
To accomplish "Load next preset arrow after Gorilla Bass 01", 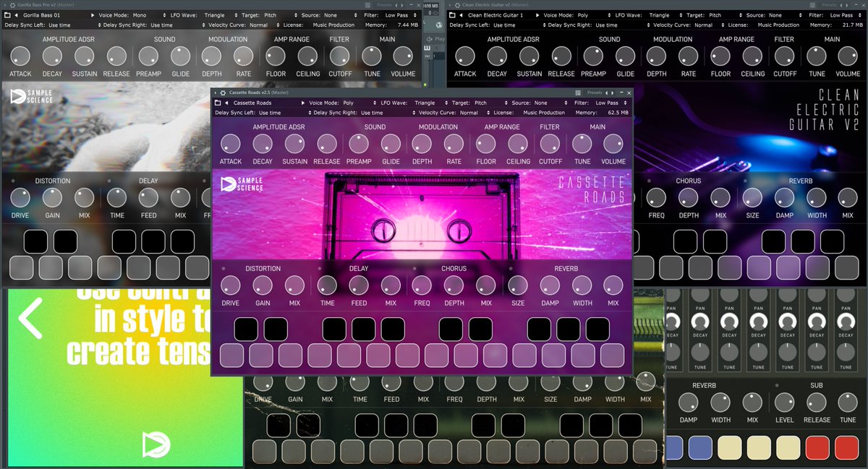I will 93,15.
